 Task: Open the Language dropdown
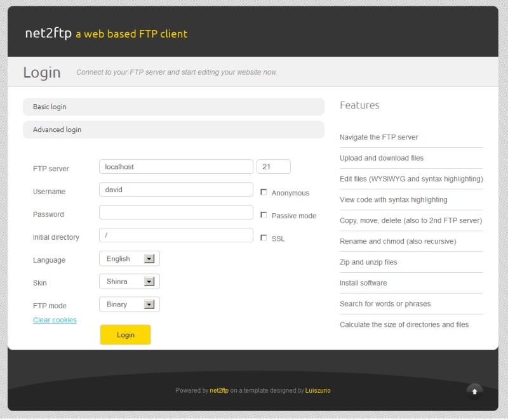pos(130,259)
